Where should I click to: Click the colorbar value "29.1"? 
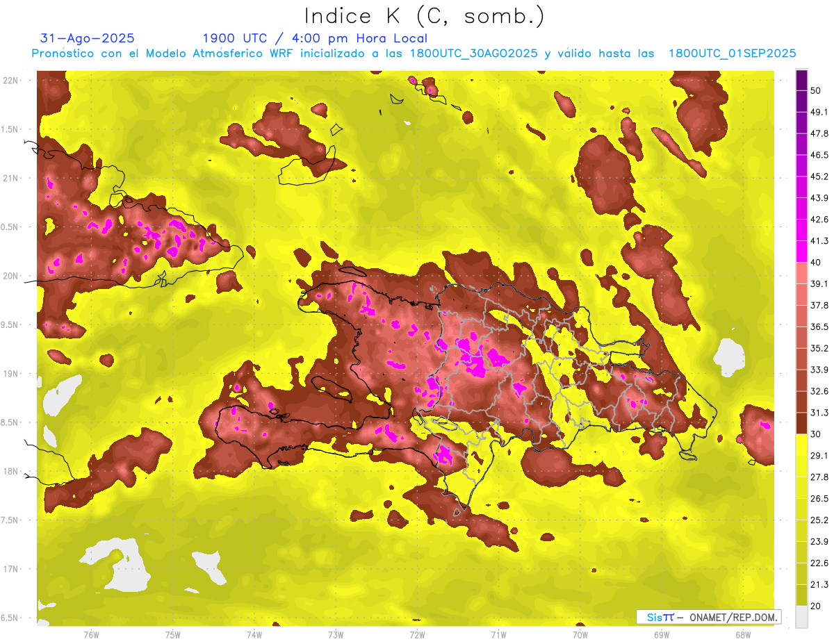819,456
